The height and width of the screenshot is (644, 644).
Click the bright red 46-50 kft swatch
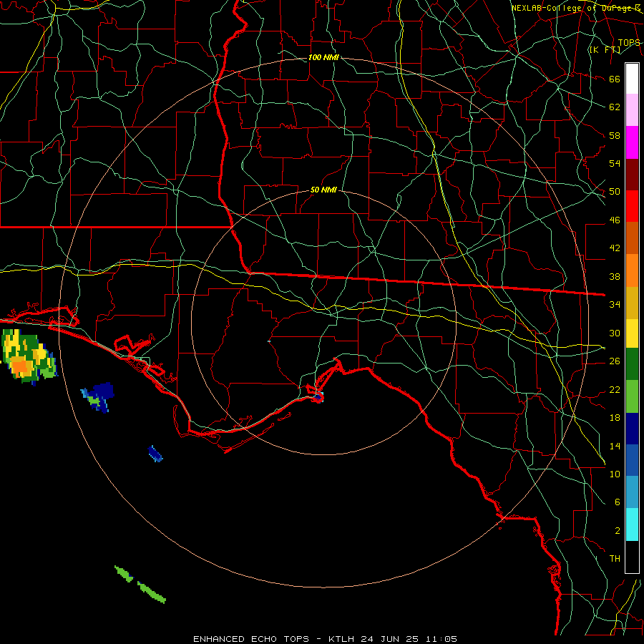pos(632,206)
